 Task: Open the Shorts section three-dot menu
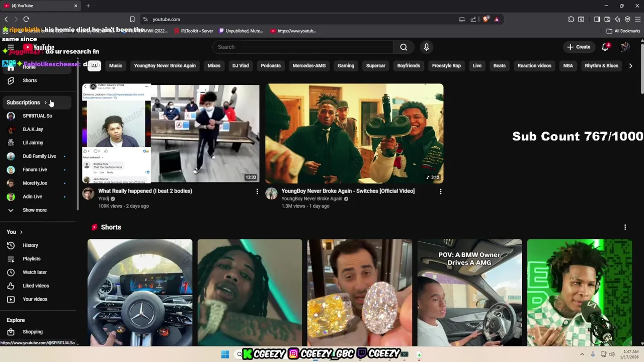coord(625,227)
